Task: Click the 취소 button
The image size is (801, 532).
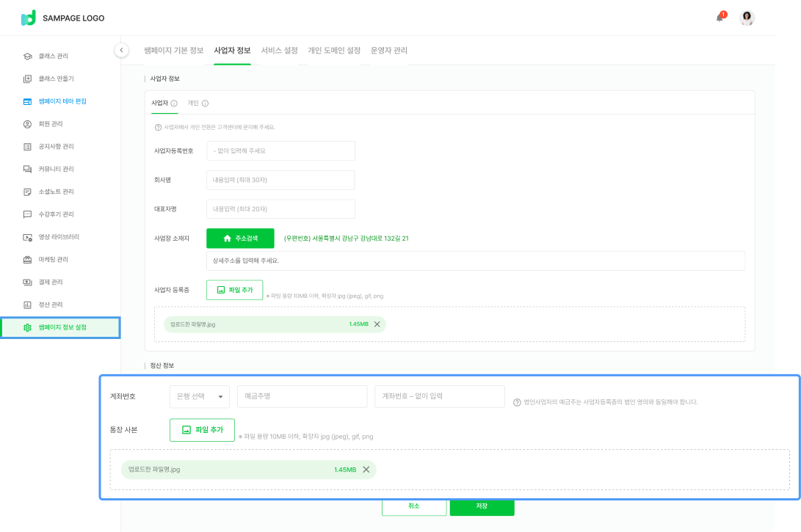Action: [414, 506]
